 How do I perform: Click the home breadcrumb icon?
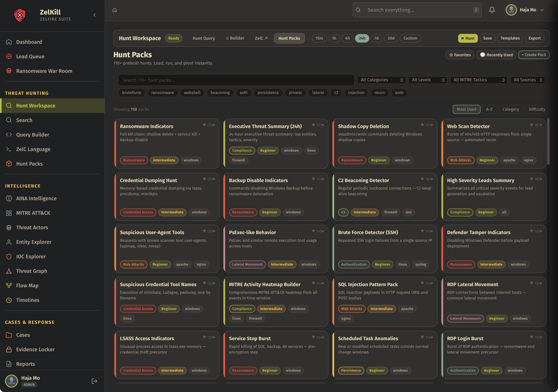115,10
